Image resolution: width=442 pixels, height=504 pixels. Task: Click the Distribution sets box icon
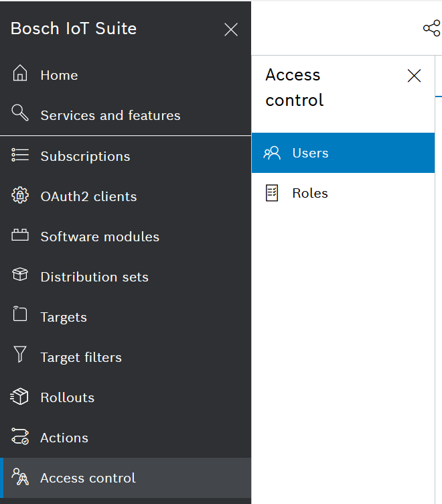point(20,275)
